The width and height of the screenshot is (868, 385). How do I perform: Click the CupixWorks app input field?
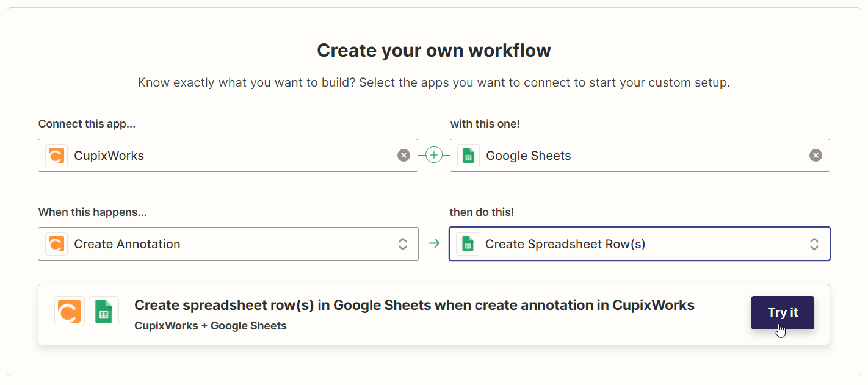point(228,156)
